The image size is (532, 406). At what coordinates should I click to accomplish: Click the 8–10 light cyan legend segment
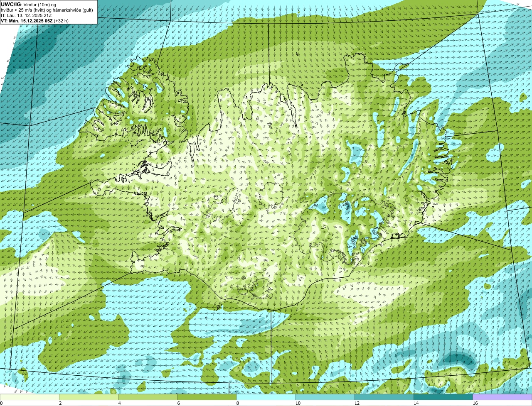click(266, 397)
